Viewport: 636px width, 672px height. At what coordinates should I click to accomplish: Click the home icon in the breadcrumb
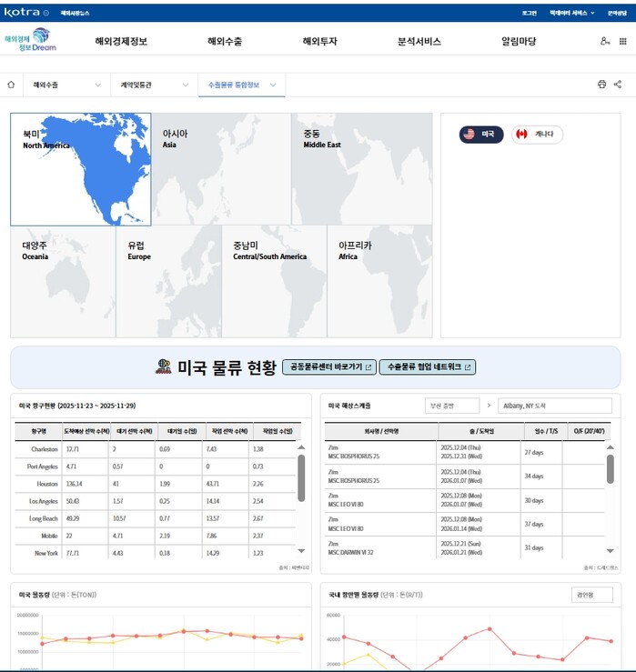[x=11, y=85]
